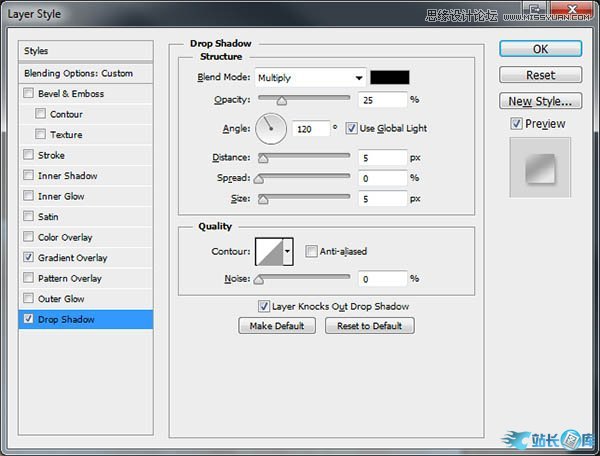This screenshot has height=456, width=600.
Task: Open the Blend Mode Multiply dropdown
Action: [x=310, y=77]
